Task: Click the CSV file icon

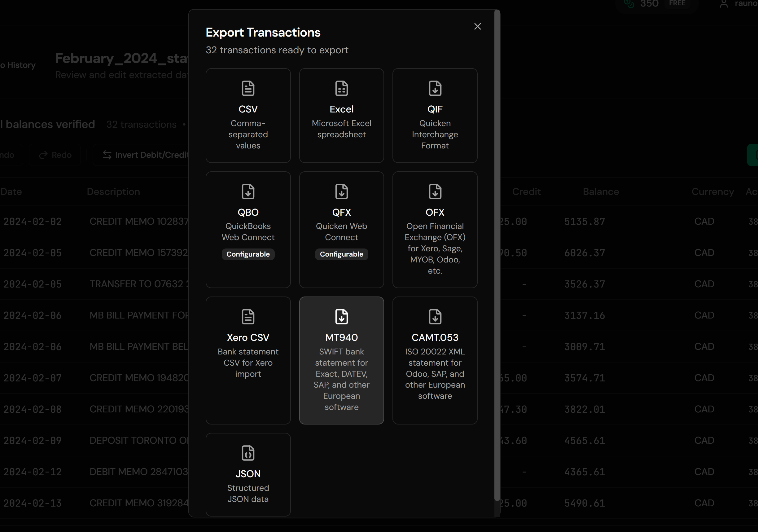Action: coord(248,88)
